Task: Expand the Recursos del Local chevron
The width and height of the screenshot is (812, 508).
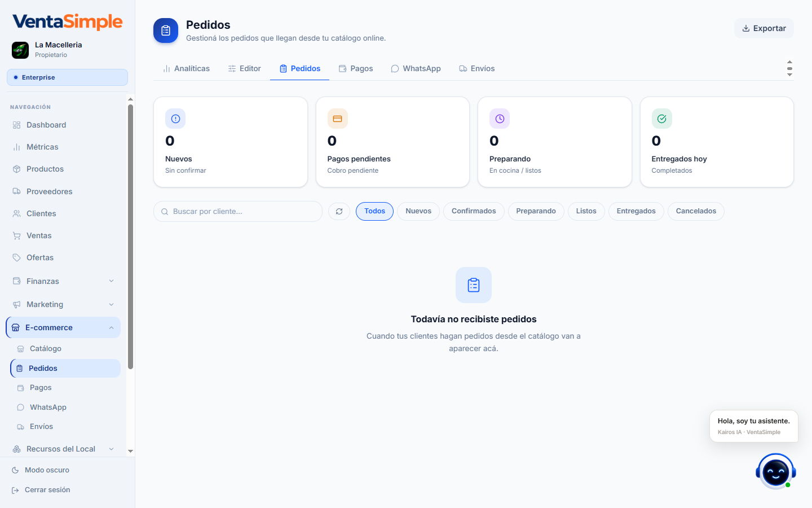Action: coord(111,449)
